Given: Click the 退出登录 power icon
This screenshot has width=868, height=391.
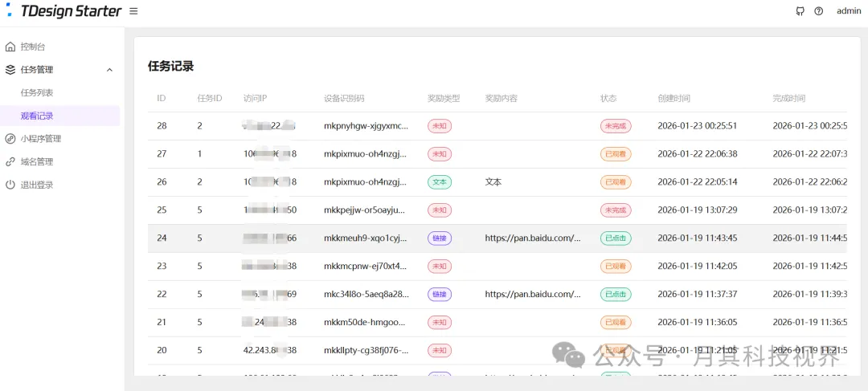Looking at the screenshot, I should coord(10,185).
